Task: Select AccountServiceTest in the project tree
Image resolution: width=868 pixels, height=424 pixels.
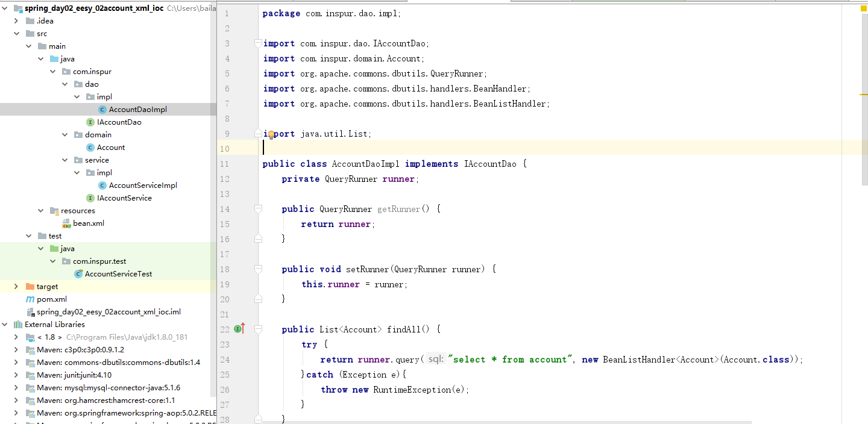Action: point(118,274)
